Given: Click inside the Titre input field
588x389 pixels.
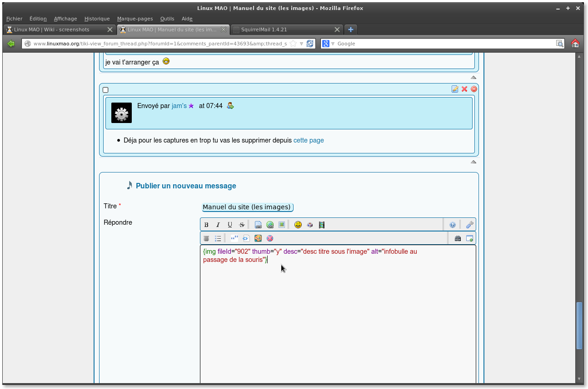Looking at the screenshot, I should tap(247, 207).
